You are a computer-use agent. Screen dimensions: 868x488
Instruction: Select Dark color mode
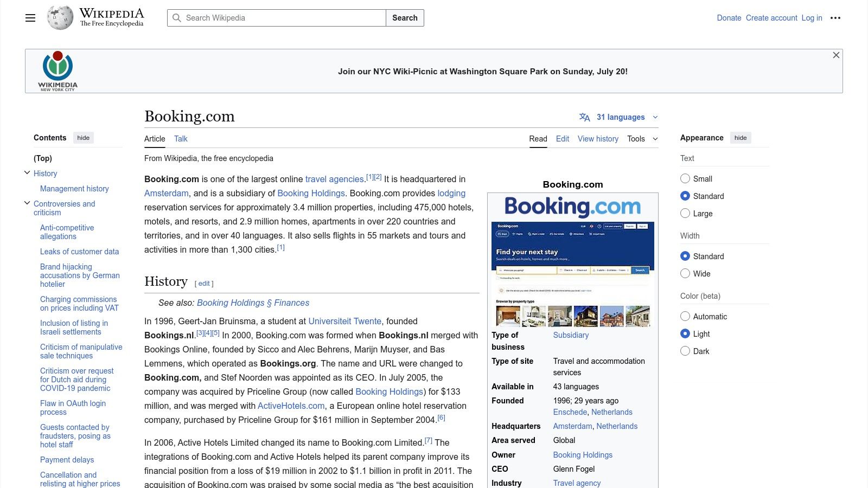(x=685, y=351)
